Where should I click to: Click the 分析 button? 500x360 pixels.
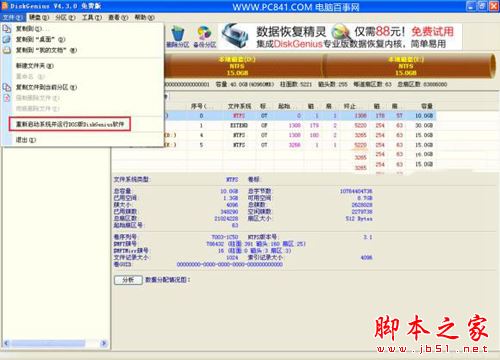[x=128, y=280]
